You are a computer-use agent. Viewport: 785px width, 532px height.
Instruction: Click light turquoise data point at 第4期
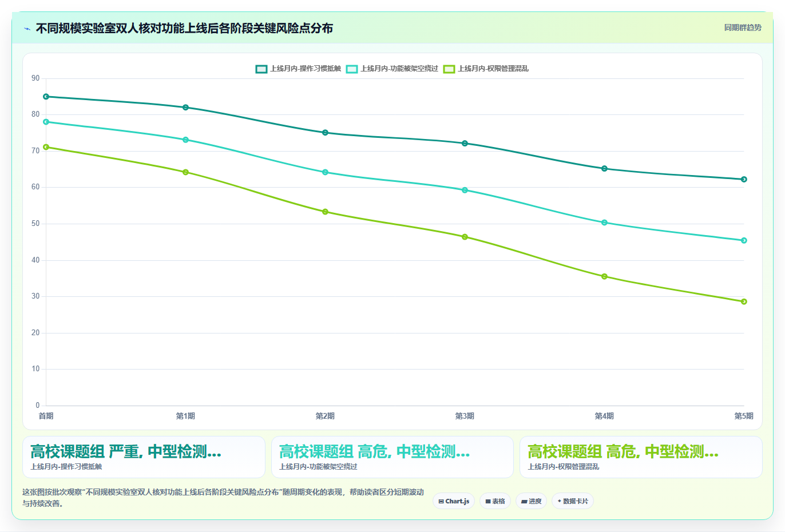(x=604, y=223)
